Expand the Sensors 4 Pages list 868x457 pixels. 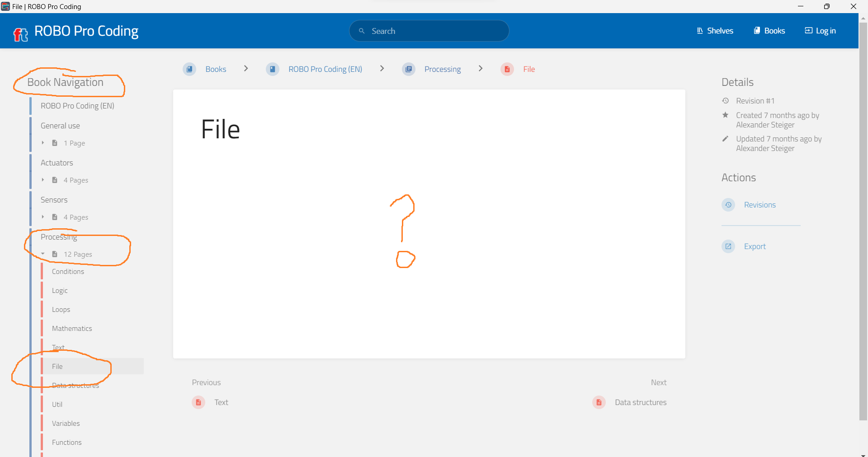coord(43,217)
